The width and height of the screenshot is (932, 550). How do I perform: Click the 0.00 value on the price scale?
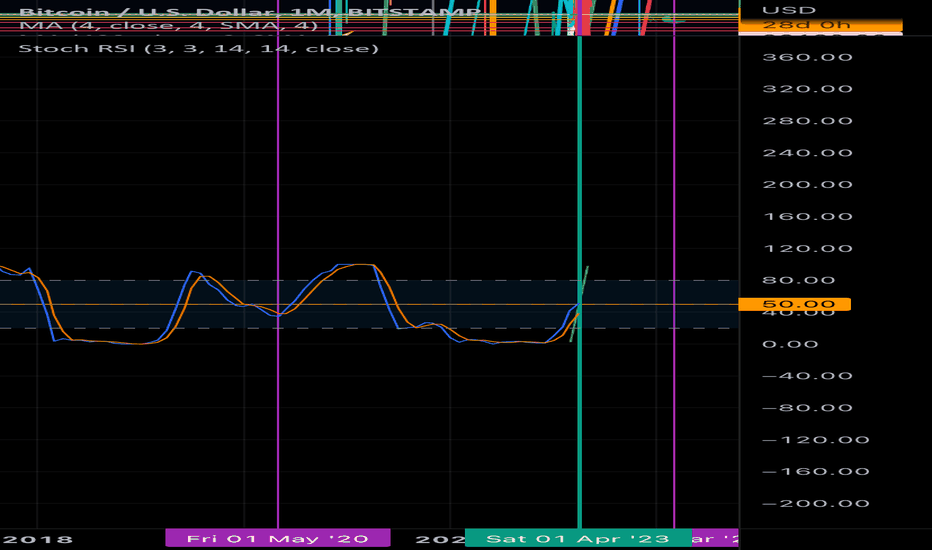[x=790, y=344]
